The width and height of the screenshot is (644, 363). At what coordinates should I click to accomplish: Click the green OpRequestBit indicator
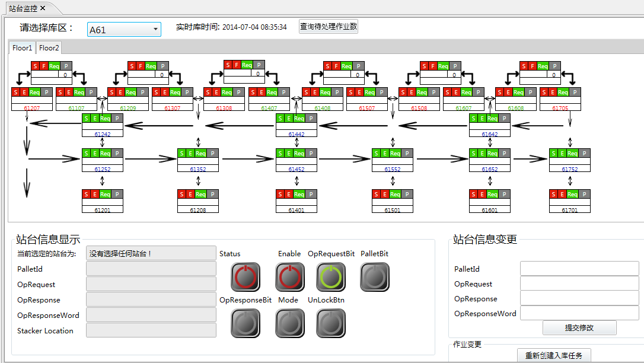coord(331,277)
